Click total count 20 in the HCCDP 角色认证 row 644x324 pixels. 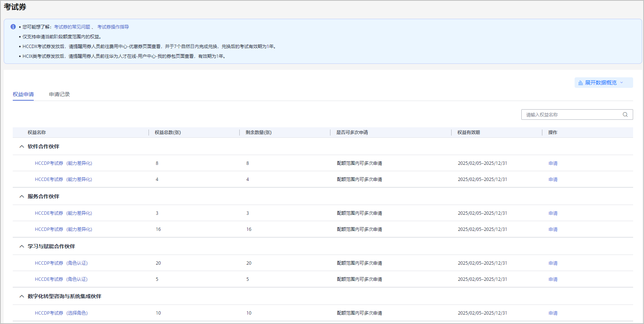tap(158, 263)
